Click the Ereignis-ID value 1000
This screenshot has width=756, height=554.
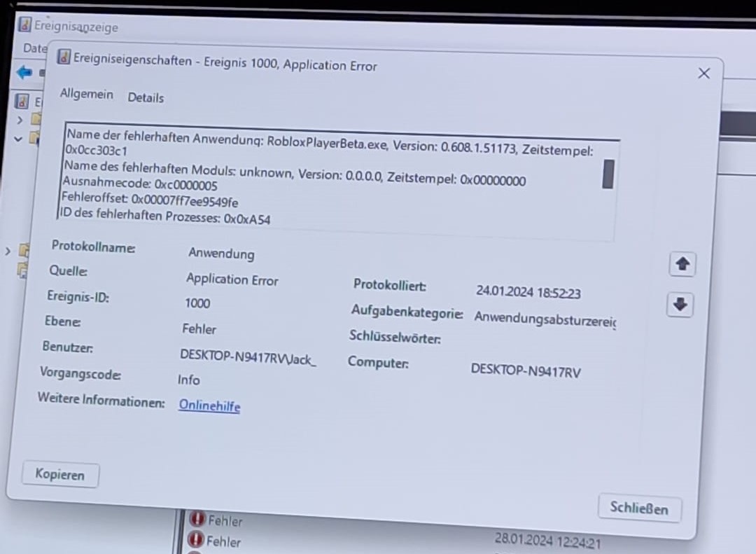(197, 303)
